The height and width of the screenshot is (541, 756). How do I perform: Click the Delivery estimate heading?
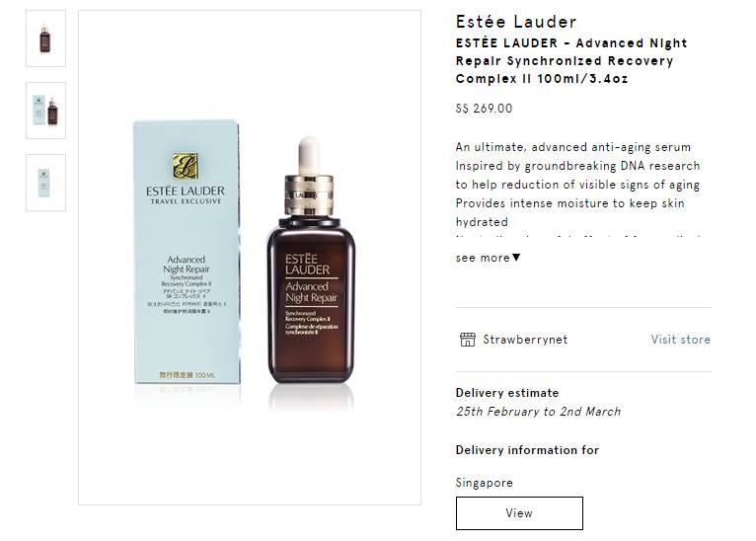507,393
